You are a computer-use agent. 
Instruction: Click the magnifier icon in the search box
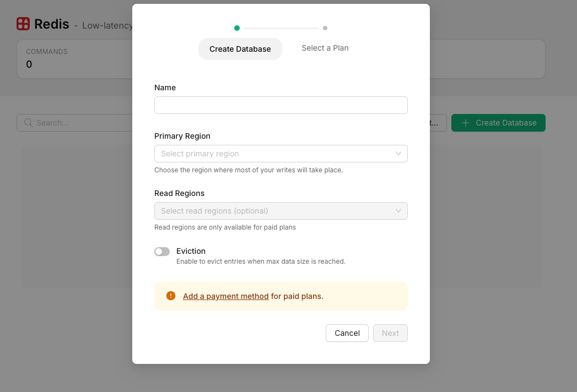point(28,123)
